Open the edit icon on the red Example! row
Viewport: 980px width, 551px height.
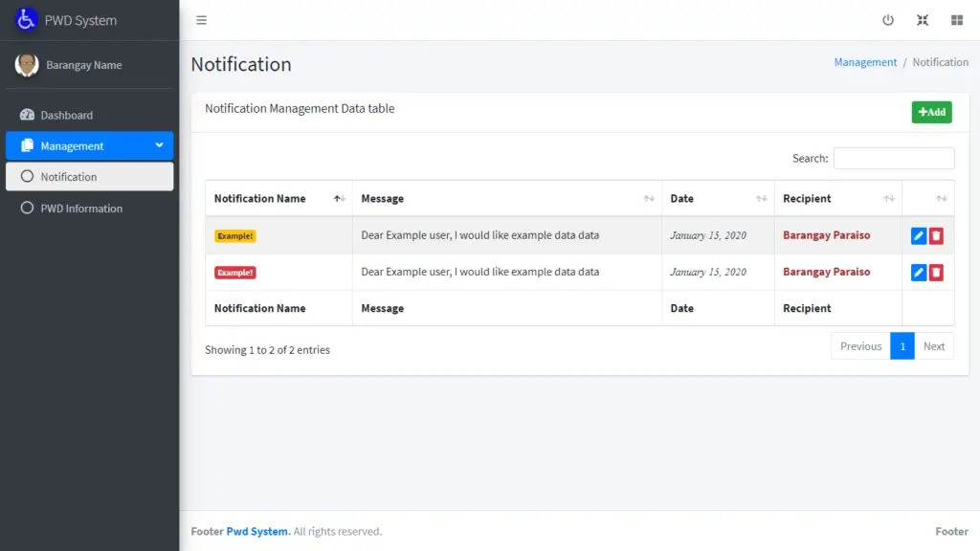(x=918, y=272)
